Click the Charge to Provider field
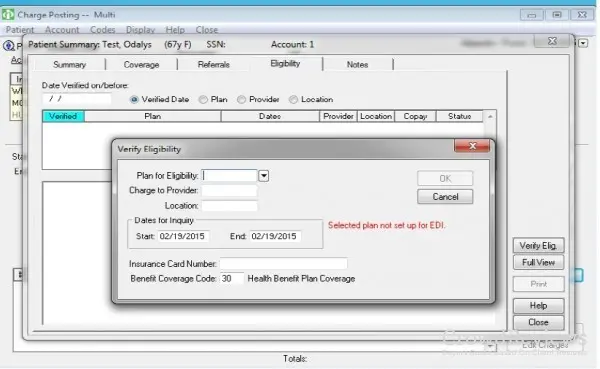 pyautogui.click(x=229, y=191)
